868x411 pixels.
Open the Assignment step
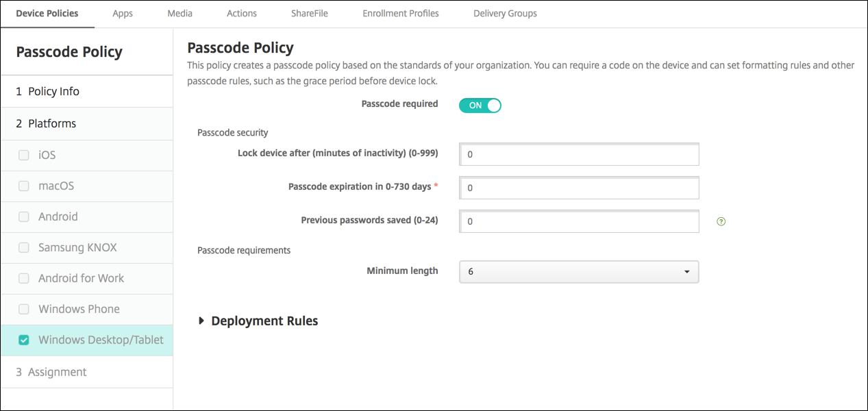point(57,372)
